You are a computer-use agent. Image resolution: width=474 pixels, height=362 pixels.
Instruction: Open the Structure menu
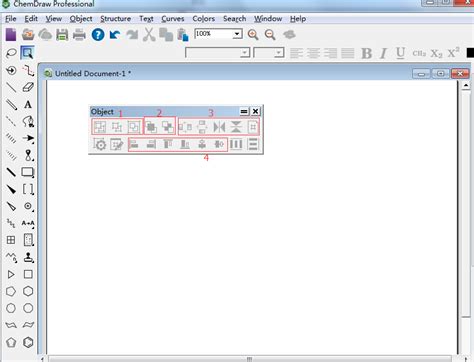coord(116,19)
